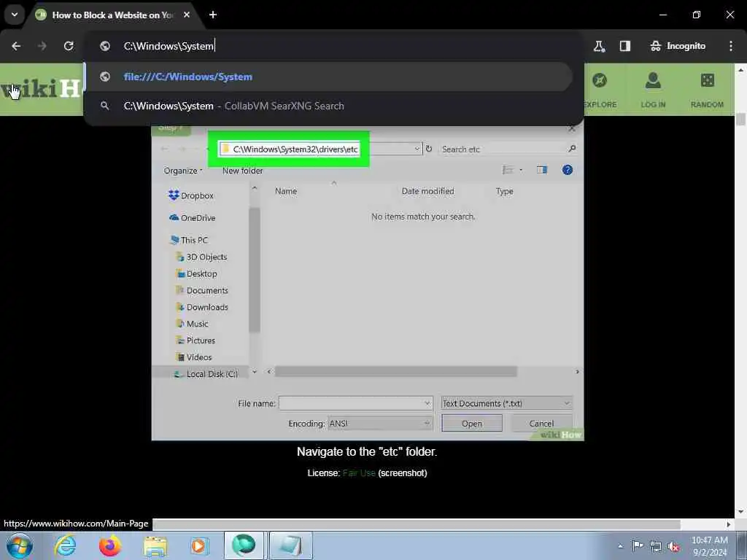Open the Chrome Labs flask icon
Viewport: 747px width, 560px height.
tap(599, 46)
